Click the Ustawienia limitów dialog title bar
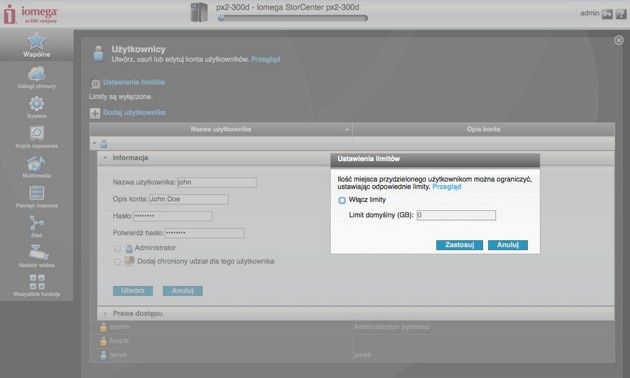Viewport: 630px width, 378px height. (435, 159)
